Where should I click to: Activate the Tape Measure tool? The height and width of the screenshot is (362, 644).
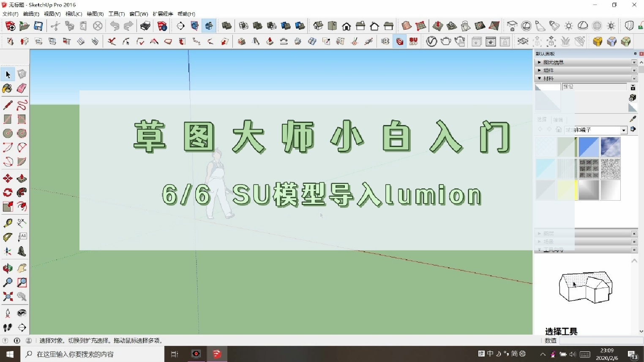tap(8, 223)
